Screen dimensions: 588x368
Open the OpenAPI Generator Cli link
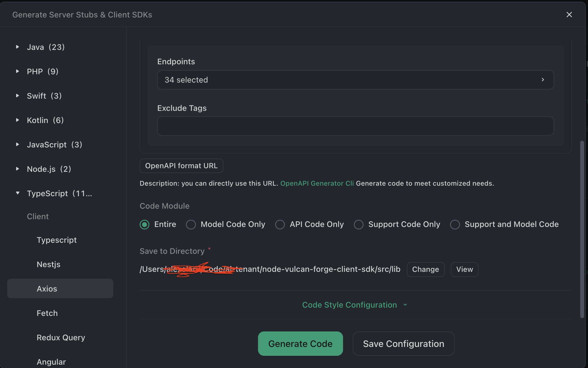click(x=317, y=183)
